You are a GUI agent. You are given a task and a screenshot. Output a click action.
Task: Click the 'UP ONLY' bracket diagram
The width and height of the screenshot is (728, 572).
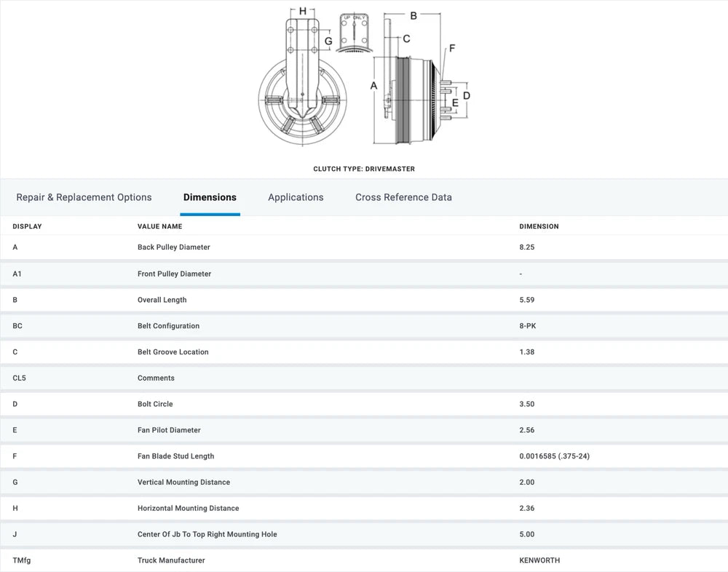click(x=355, y=33)
